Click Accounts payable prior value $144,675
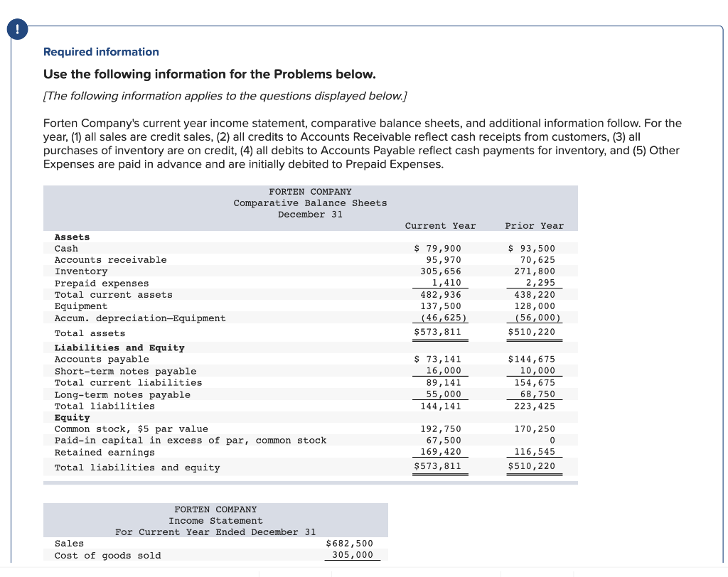 [532, 360]
